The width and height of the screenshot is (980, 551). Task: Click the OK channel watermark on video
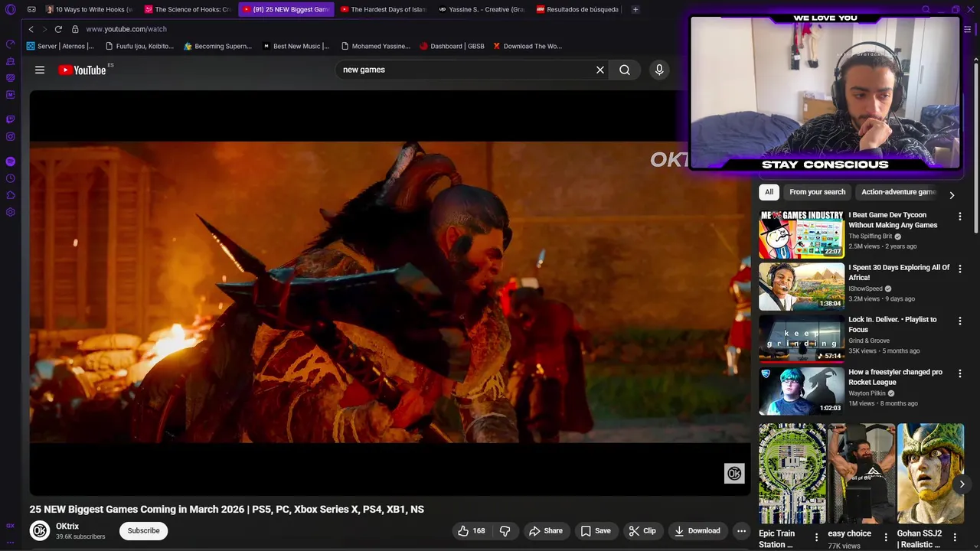(734, 474)
